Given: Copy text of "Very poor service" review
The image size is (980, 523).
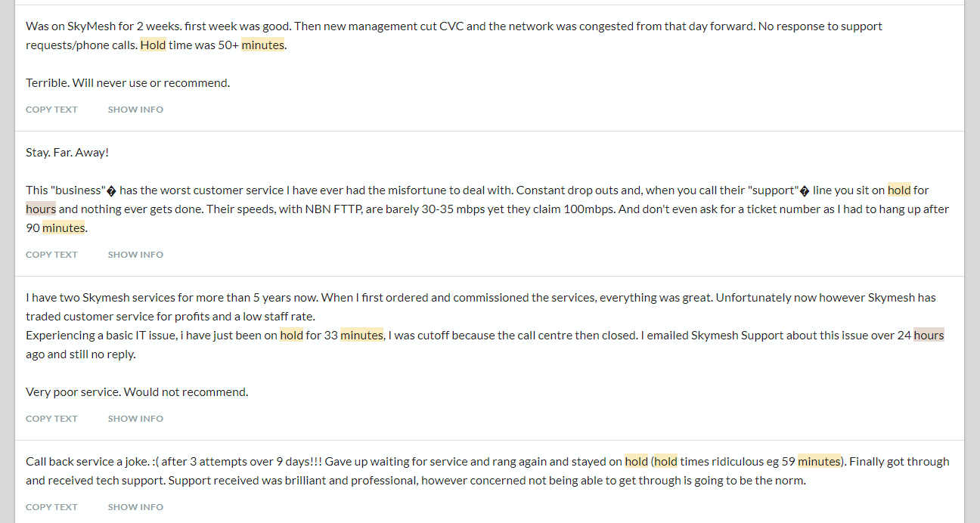Looking at the screenshot, I should [51, 419].
